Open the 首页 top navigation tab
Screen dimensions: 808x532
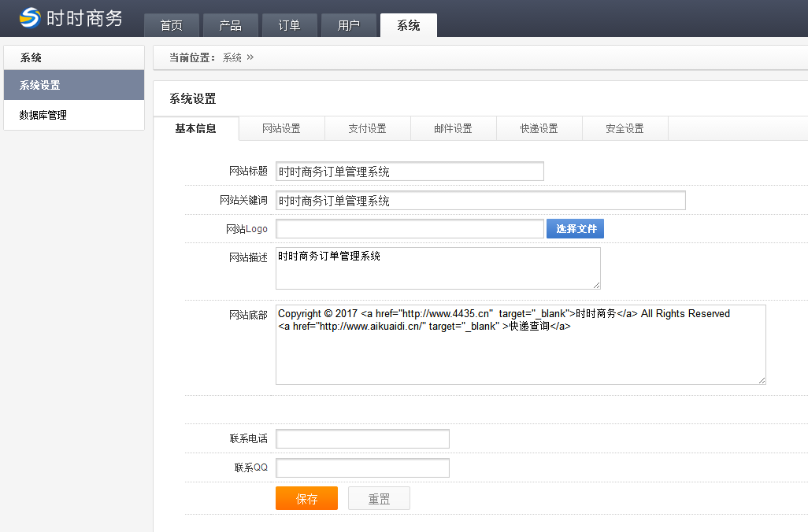(171, 25)
